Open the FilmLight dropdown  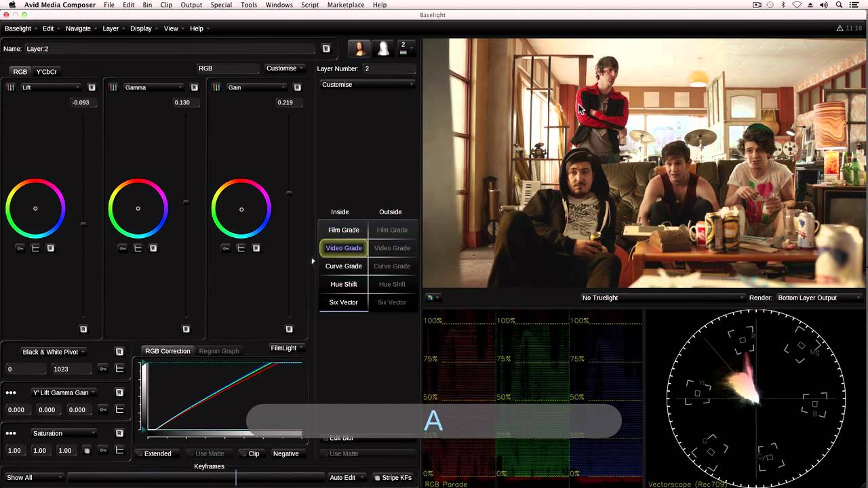(287, 348)
